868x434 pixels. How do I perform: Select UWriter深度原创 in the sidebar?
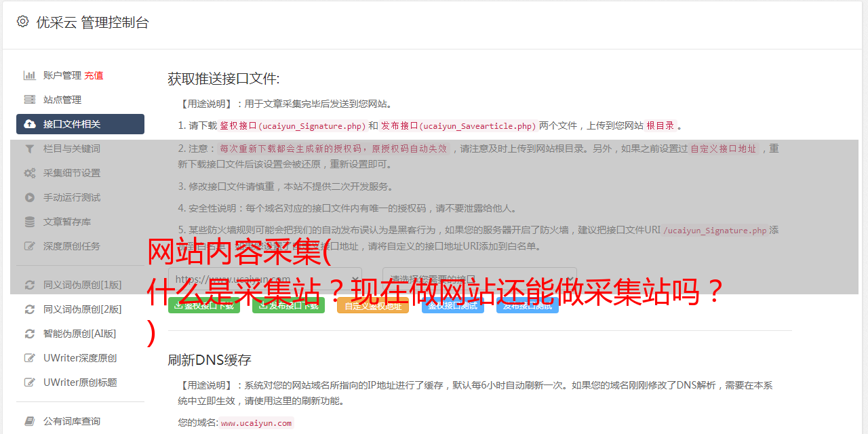point(80,358)
